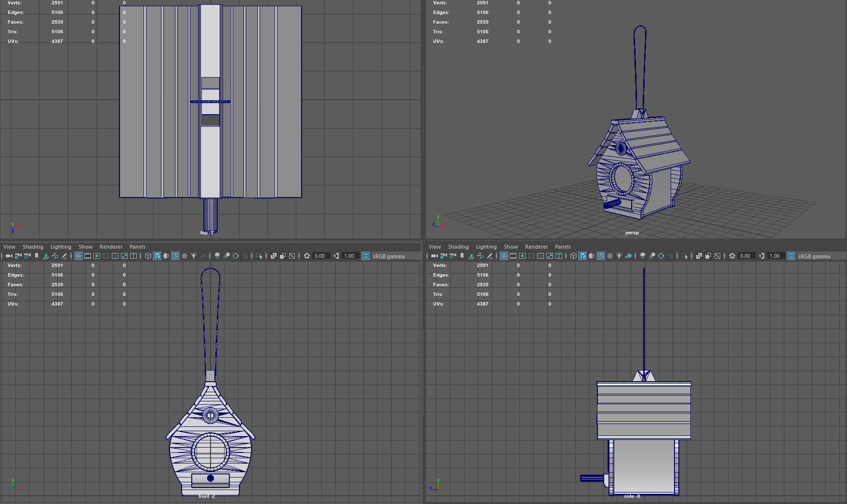Click Gamma reset icon in front view panel

(x=336, y=256)
